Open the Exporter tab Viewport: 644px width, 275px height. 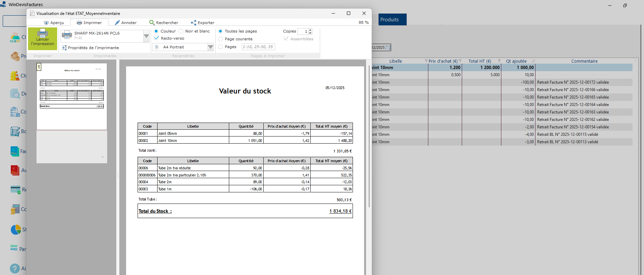(x=202, y=23)
